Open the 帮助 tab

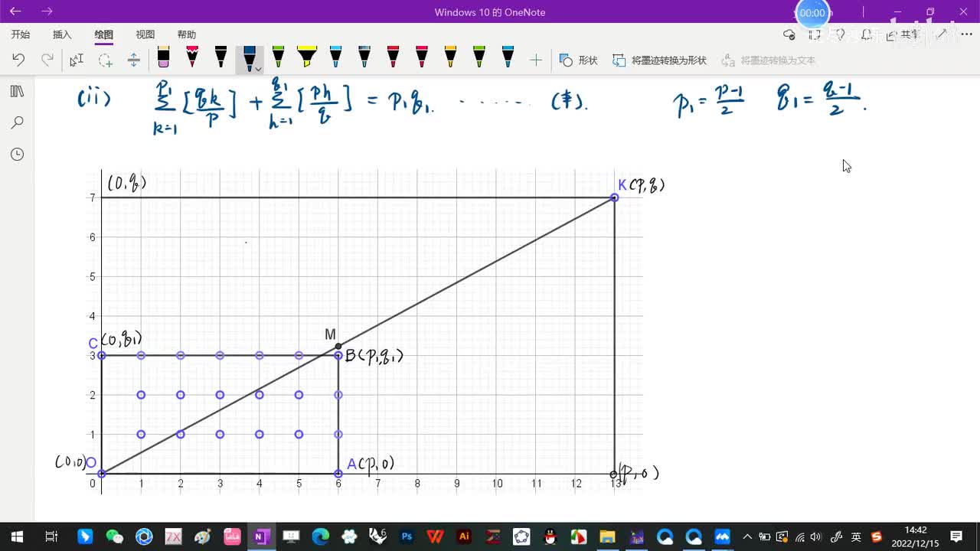[x=186, y=34]
